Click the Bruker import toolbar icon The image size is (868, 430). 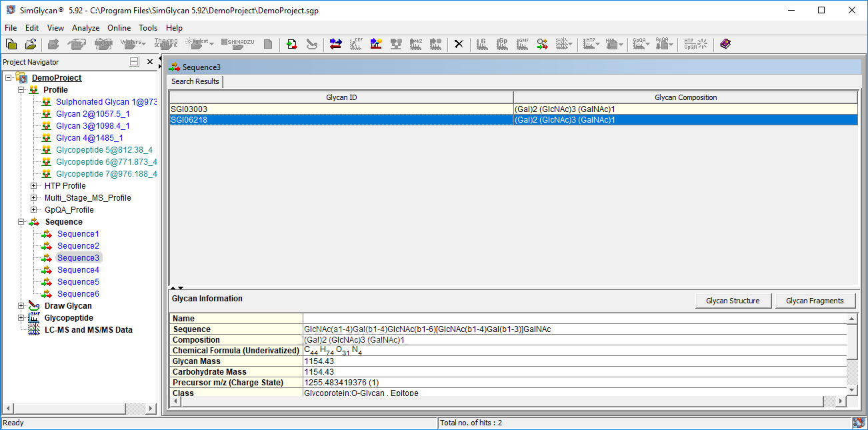pos(104,44)
